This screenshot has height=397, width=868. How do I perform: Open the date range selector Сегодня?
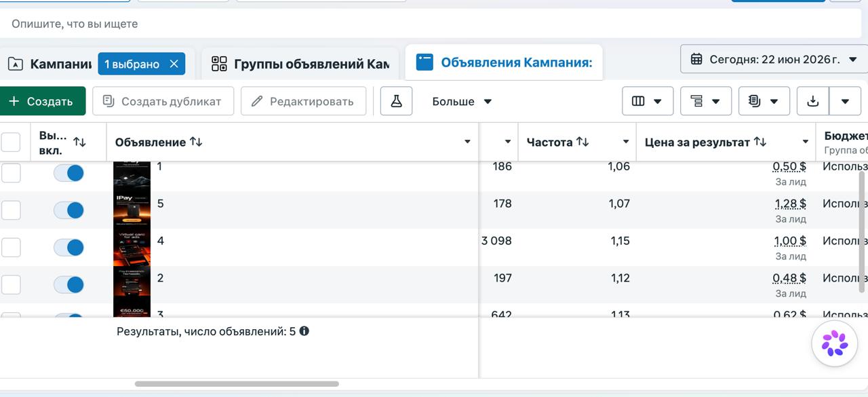click(774, 59)
